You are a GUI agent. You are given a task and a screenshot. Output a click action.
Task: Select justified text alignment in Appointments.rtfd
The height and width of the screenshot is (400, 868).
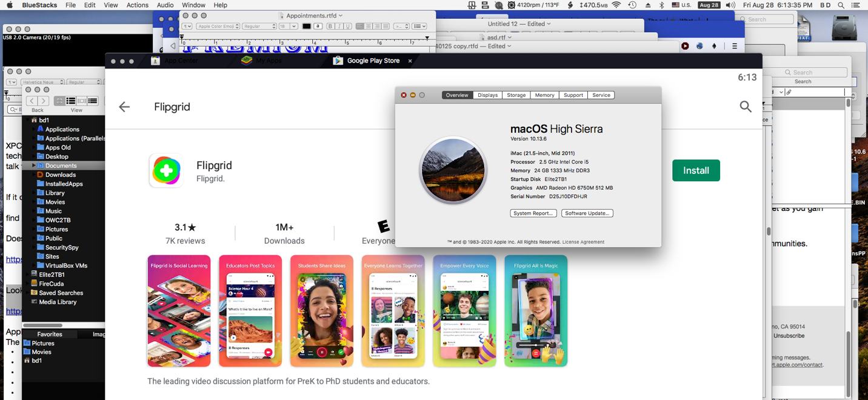tap(386, 27)
